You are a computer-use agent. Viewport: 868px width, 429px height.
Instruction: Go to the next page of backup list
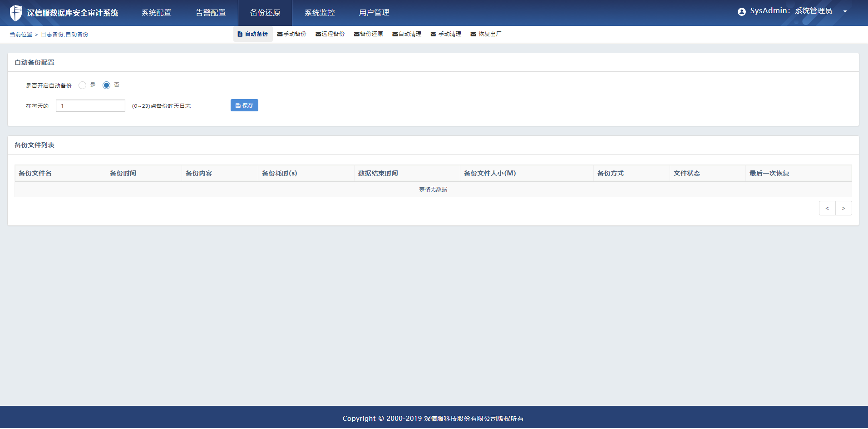[843, 208]
